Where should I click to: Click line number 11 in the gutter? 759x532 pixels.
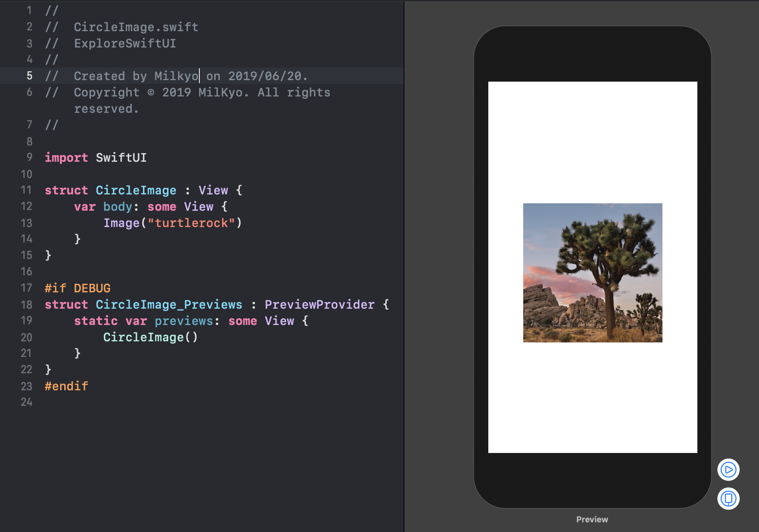(x=26, y=190)
